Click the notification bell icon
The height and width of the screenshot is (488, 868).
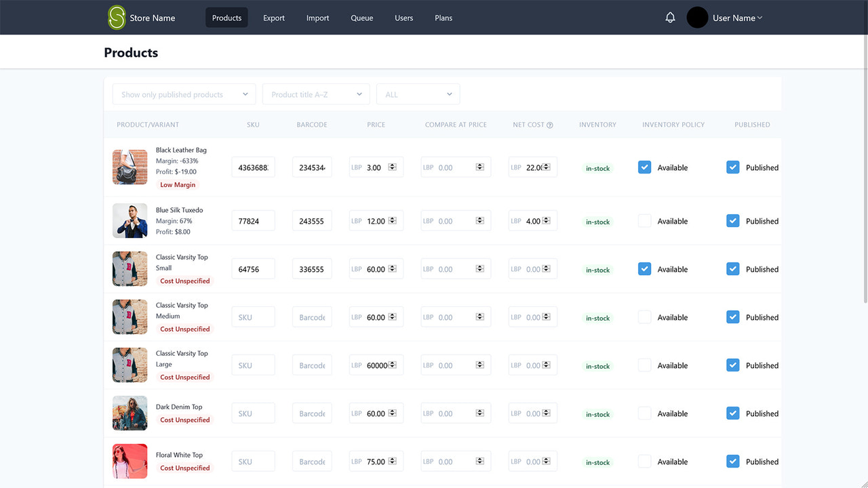click(670, 17)
